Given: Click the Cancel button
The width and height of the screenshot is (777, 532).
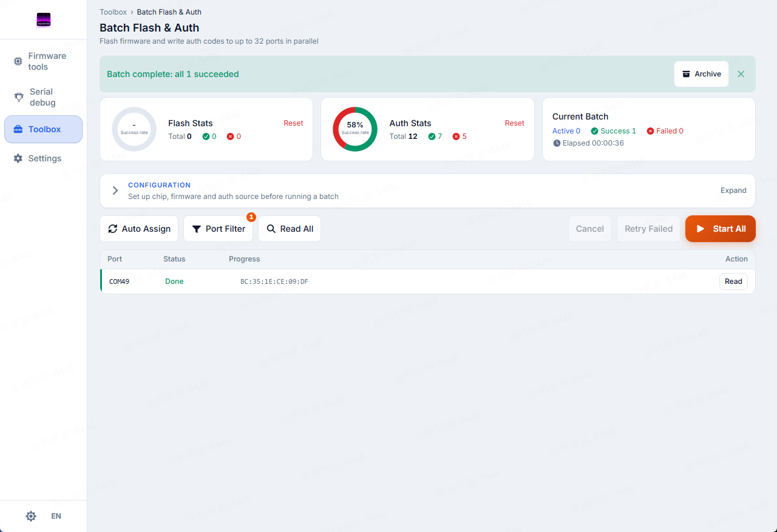Looking at the screenshot, I should tap(590, 229).
